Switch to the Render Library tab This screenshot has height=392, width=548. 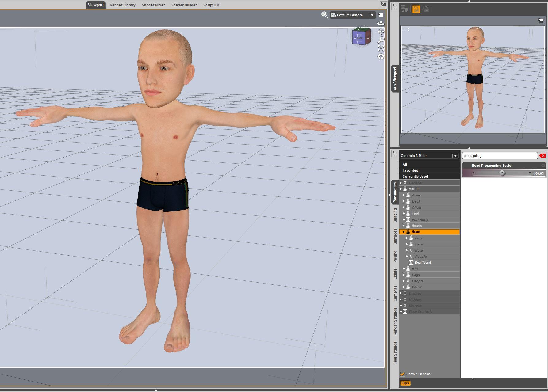click(x=123, y=5)
